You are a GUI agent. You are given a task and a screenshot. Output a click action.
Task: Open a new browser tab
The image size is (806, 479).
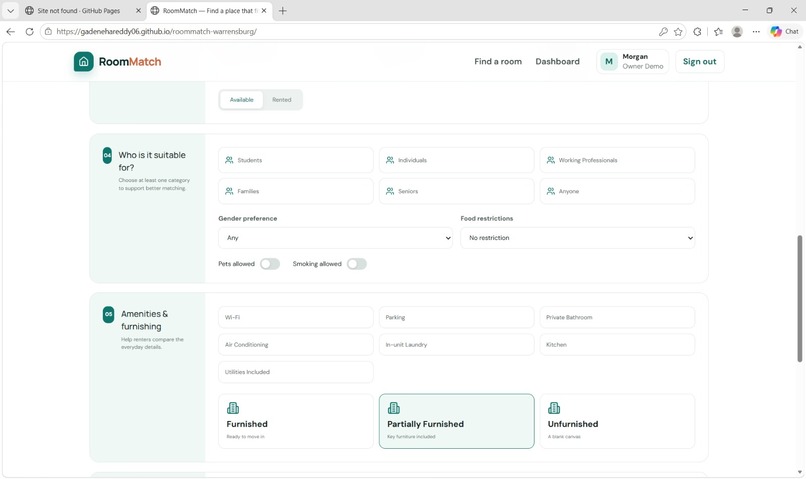pyautogui.click(x=282, y=10)
